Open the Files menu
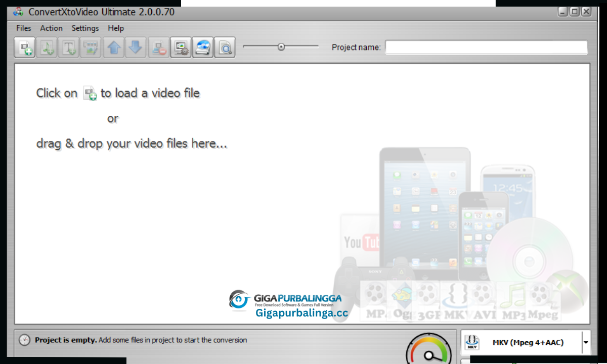Viewport: 607px width, 364px height. (x=24, y=28)
